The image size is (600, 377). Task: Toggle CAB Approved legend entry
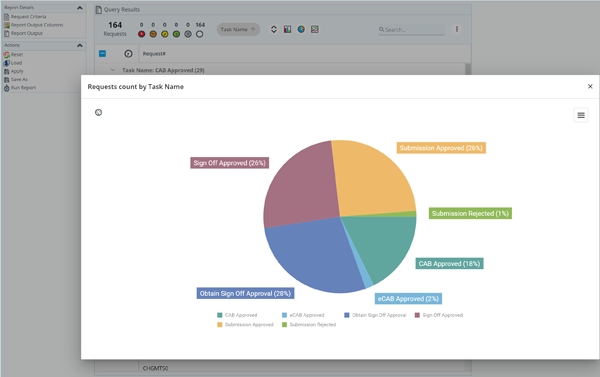237,315
